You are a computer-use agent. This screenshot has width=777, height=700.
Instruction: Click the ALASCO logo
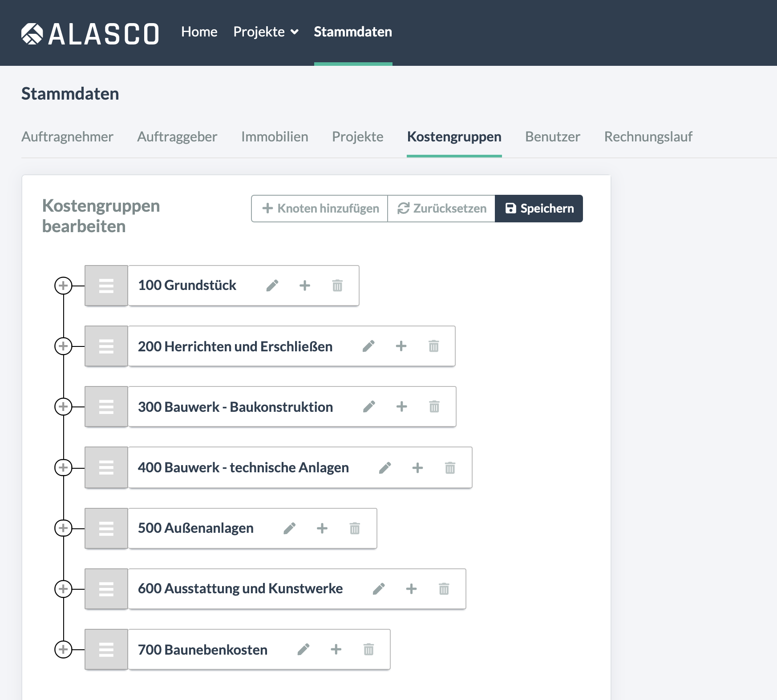pos(90,34)
